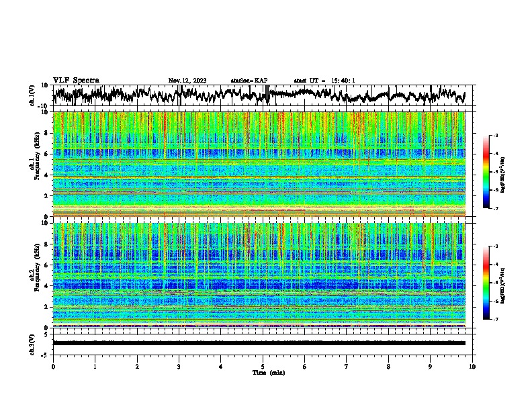Click the "station=KAP" header label
Viewport: 532px width, 411px height.
(249, 81)
